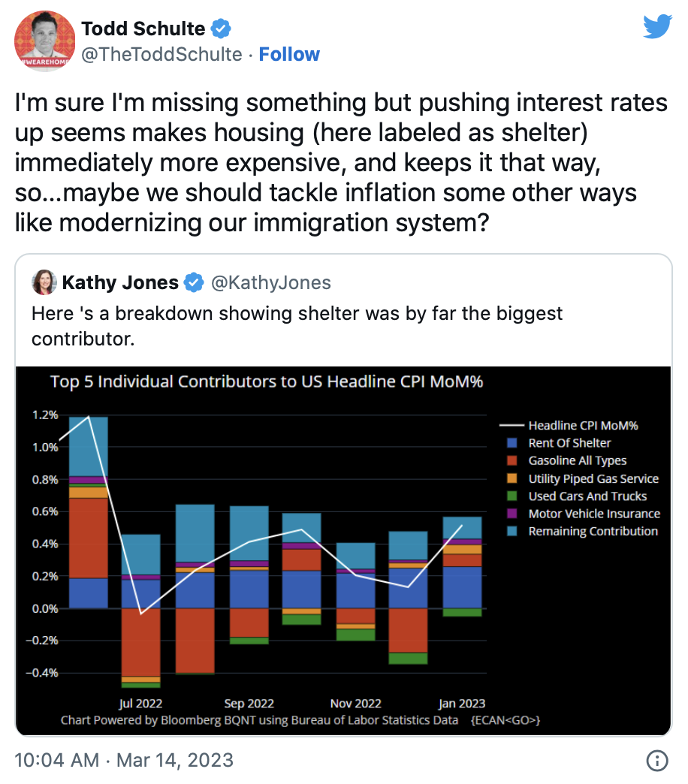Click the Utility Piped Gas Service swatch

(513, 478)
